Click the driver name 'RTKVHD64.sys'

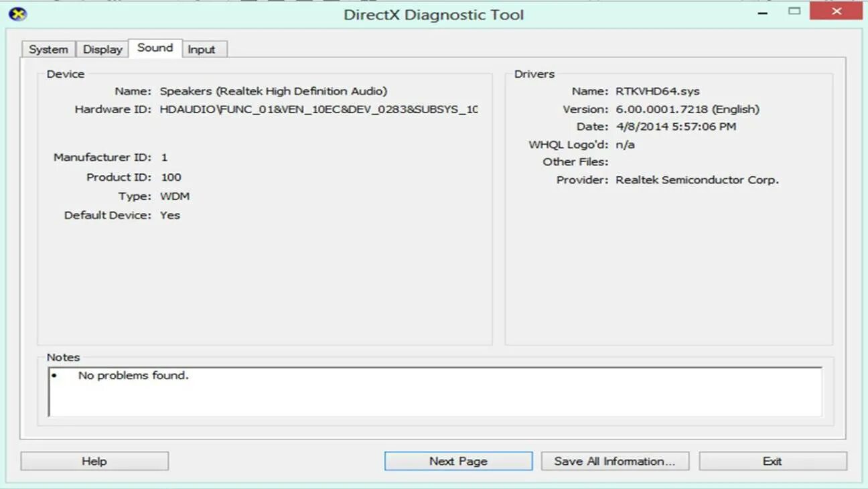click(658, 91)
